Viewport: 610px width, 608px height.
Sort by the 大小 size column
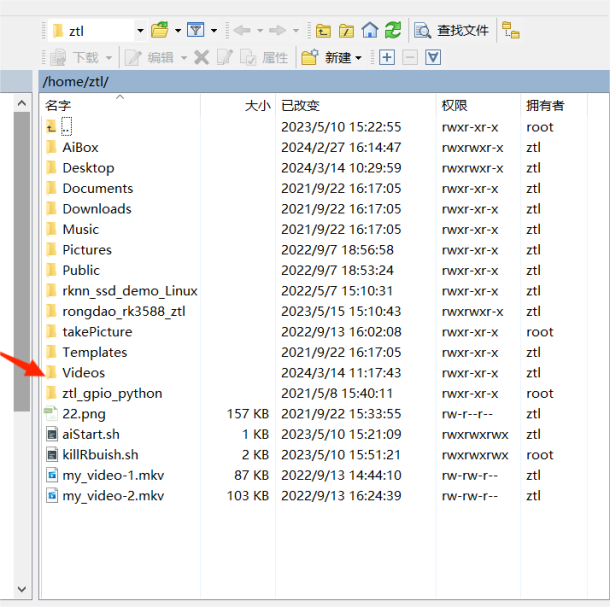[238, 105]
